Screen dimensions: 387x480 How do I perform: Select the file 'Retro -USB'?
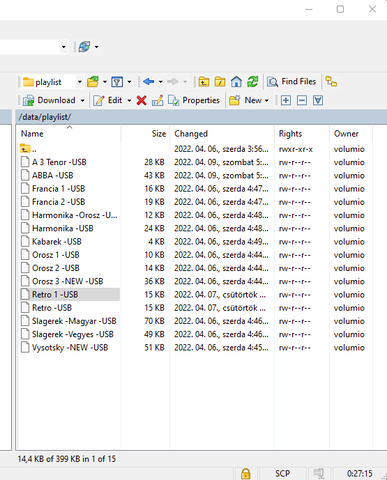(x=46, y=308)
